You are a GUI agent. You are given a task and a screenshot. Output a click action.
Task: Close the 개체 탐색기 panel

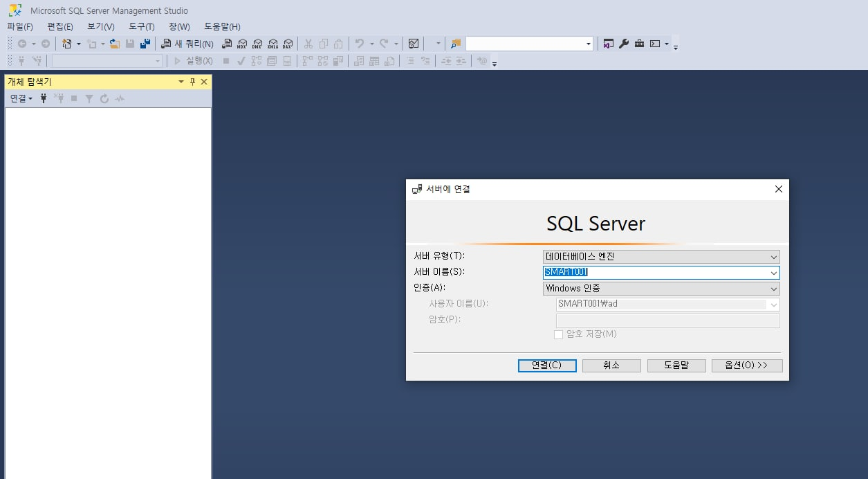point(204,82)
